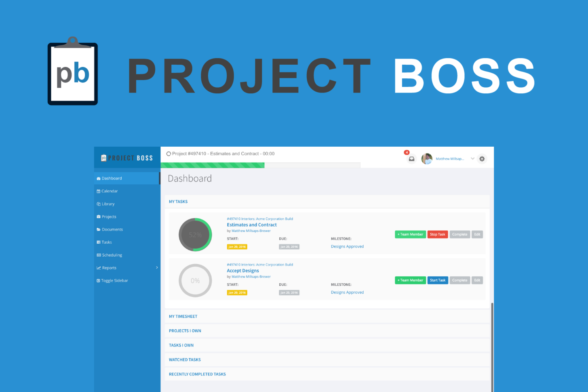Select the Scheduling icon
This screenshot has width=588, height=392.
tap(98, 255)
